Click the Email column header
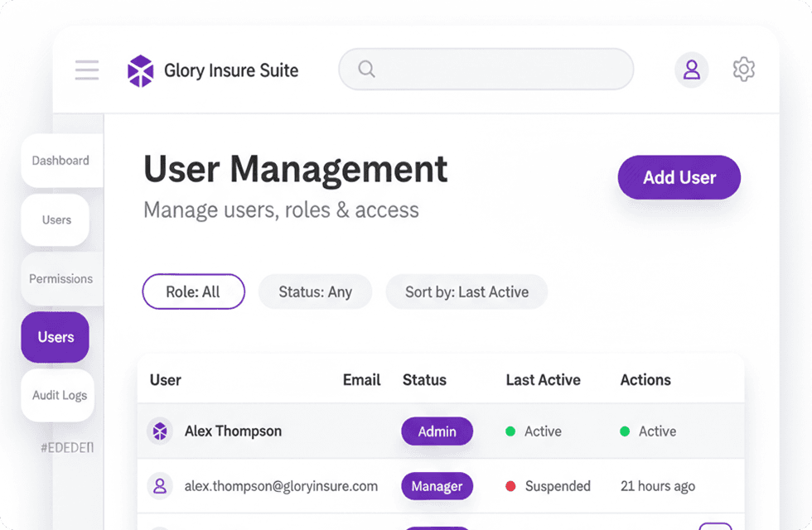The width and height of the screenshot is (812, 530). coord(361,380)
